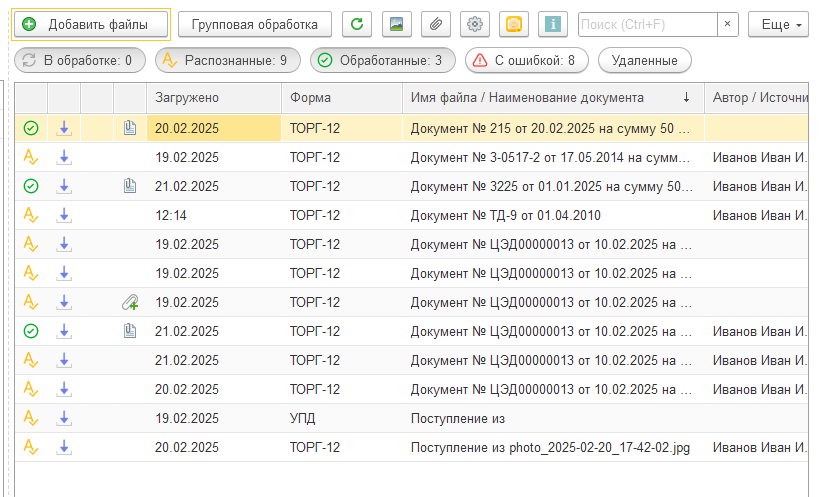Click document icon in the № 3225 row
Screen dimensions: 822x497
point(130,186)
